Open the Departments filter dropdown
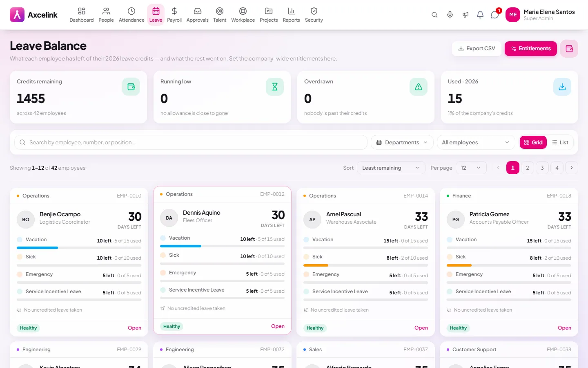The width and height of the screenshot is (588, 368). tap(402, 142)
